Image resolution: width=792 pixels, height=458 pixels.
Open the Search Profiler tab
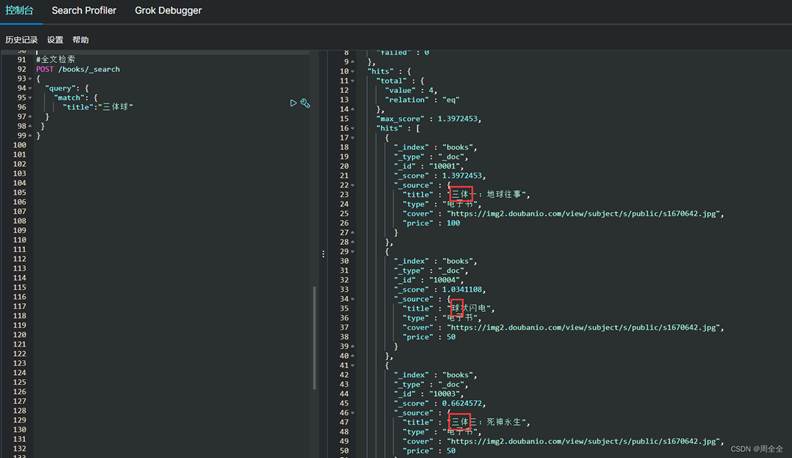click(x=84, y=10)
